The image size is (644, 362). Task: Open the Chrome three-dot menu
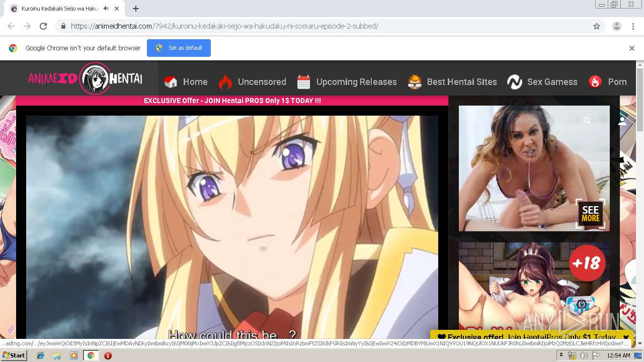633,26
